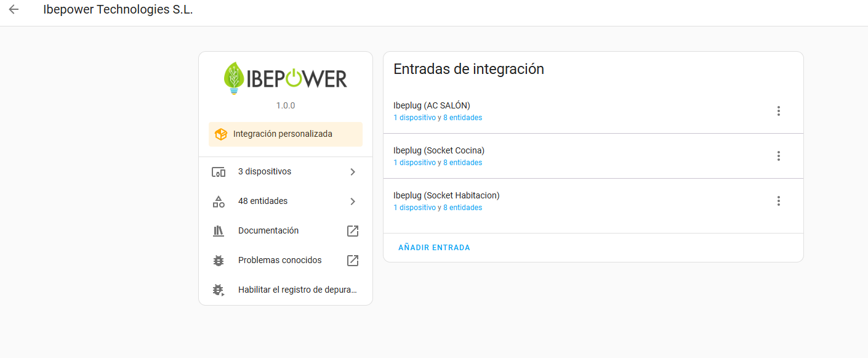
Task: Expand the 48 entidades chevron
Action: [353, 201]
